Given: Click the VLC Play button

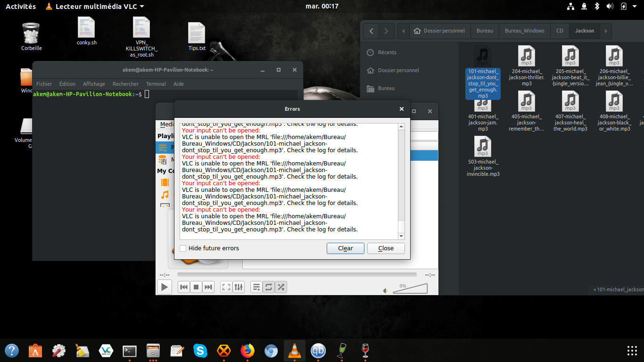Looking at the screenshot, I should [164, 287].
